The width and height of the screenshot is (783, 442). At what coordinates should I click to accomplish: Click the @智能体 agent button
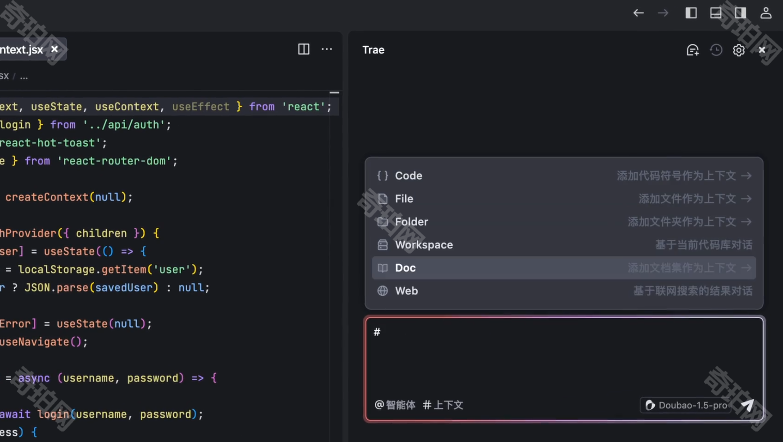click(x=395, y=405)
